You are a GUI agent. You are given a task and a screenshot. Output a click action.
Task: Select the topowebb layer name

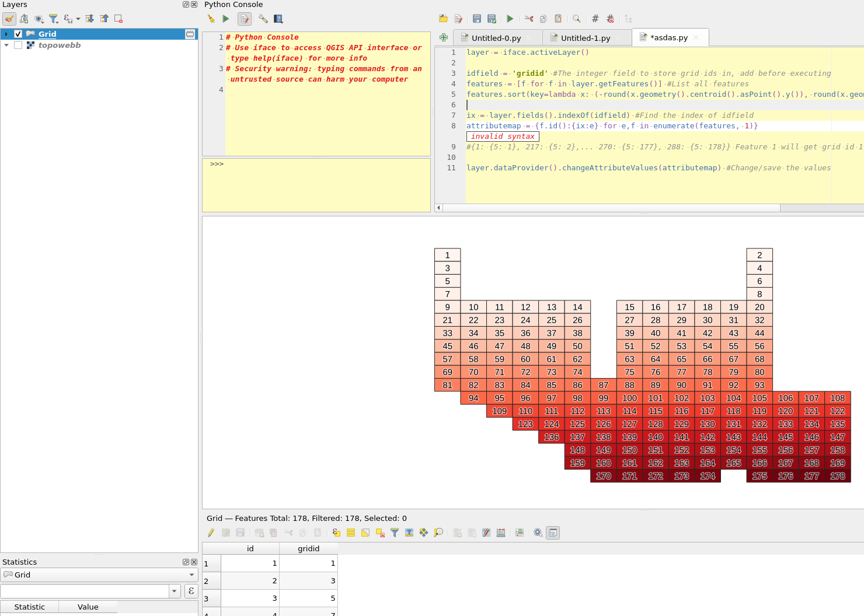pos(60,45)
